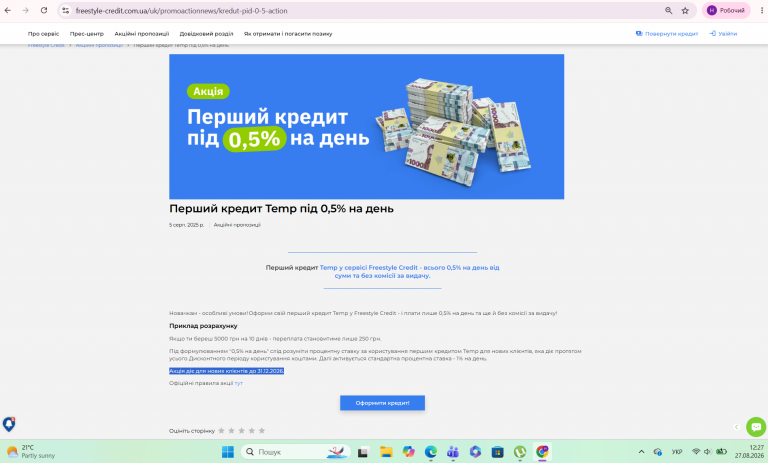Switch the УКР keyboard language
The width and height of the screenshot is (768, 463).
pyautogui.click(x=677, y=452)
